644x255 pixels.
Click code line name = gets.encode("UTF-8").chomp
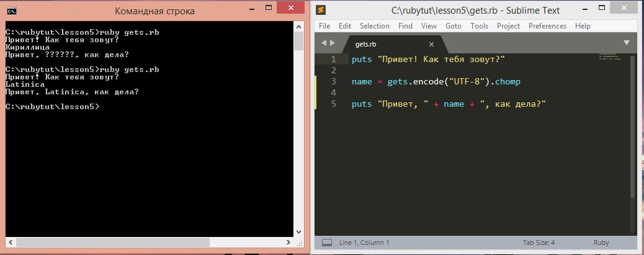(x=436, y=82)
